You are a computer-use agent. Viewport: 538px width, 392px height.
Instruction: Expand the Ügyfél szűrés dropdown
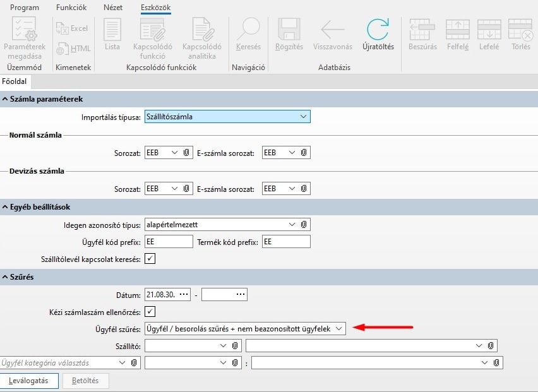click(x=339, y=328)
